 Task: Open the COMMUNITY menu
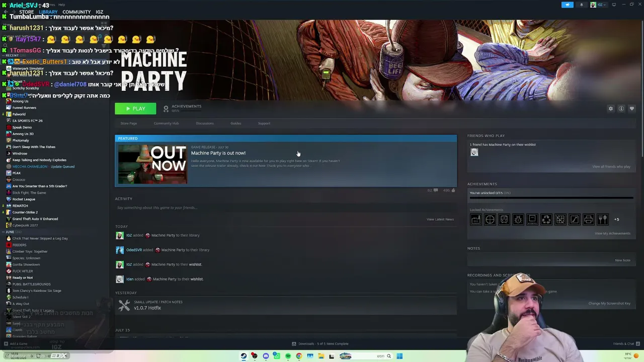tap(76, 12)
